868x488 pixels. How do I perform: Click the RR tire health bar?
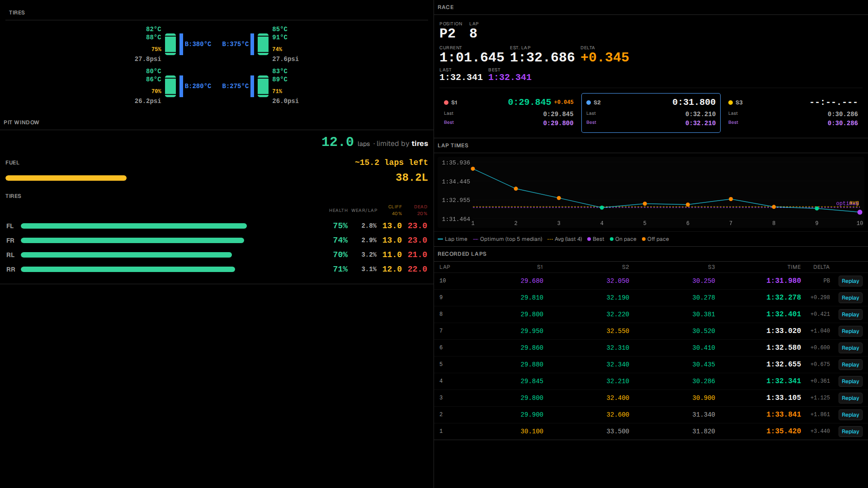[x=128, y=269]
